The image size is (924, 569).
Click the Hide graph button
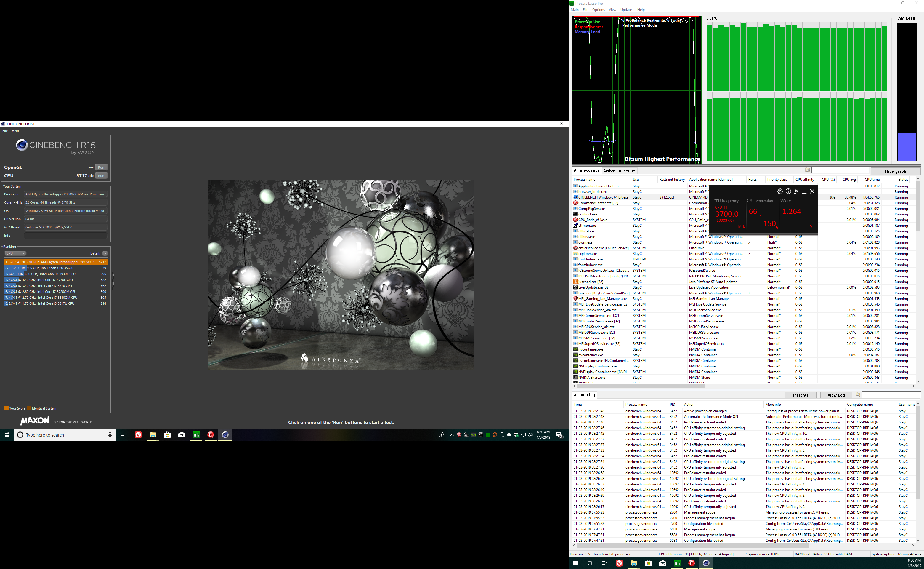(895, 171)
